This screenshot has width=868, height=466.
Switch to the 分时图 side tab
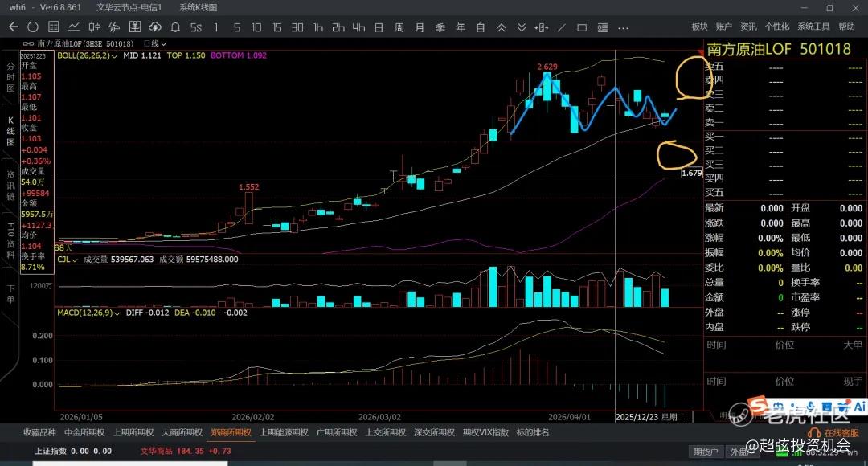pyautogui.click(x=10, y=77)
